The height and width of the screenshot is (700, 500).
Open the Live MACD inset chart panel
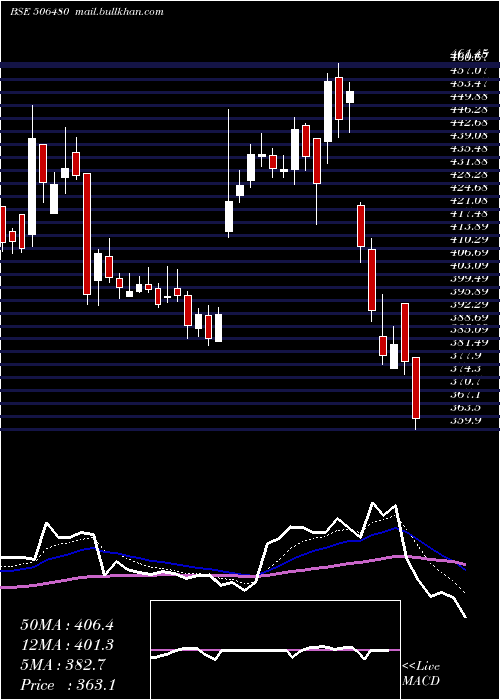275,650
